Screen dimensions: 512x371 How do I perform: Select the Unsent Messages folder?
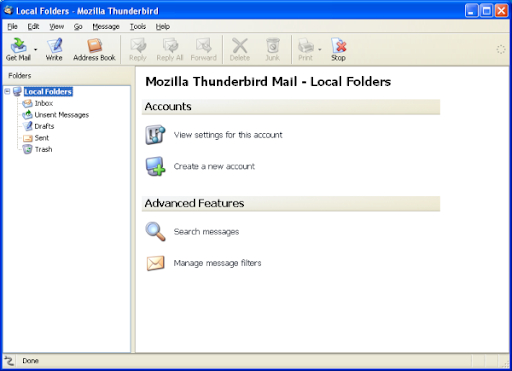(x=62, y=115)
